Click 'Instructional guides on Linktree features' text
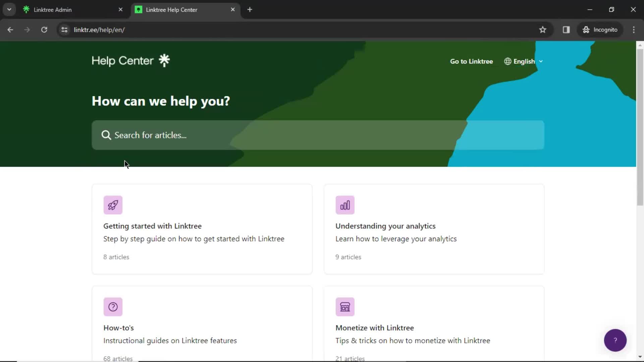This screenshot has width=644, height=362. (170, 341)
